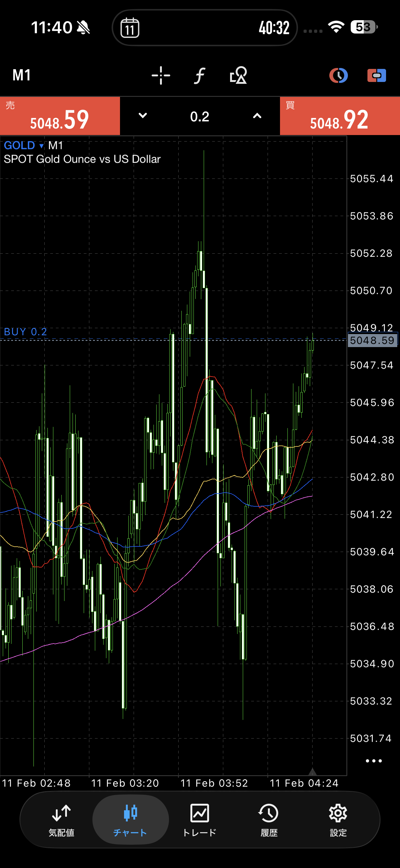Viewport: 400px width, 868px height.
Task: Open the トレード trade tab
Action: click(x=200, y=819)
